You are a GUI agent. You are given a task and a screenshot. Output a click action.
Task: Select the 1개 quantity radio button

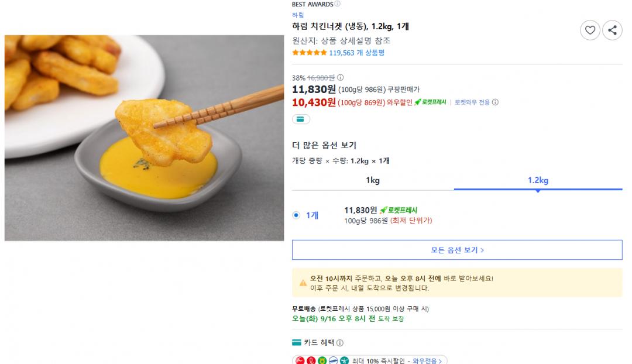point(296,215)
